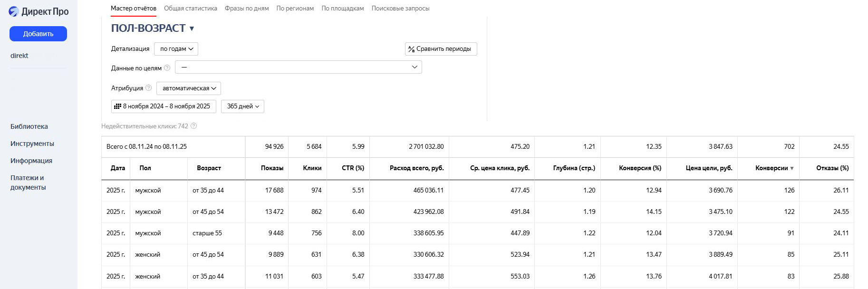
Task: Open Библиотека in the sidebar
Action: (x=29, y=126)
